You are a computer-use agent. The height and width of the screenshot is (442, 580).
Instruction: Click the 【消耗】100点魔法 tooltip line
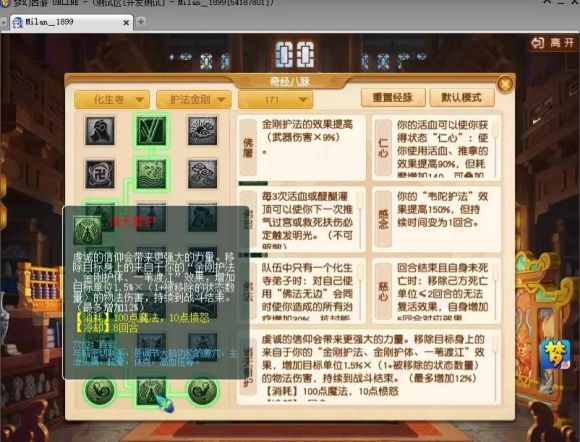pyautogui.click(x=142, y=318)
